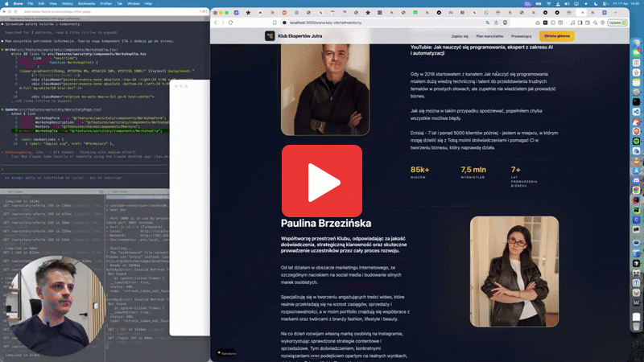Go to Plan warsztatów section
Screen dimensions: 644x362
pyautogui.click(x=489, y=36)
